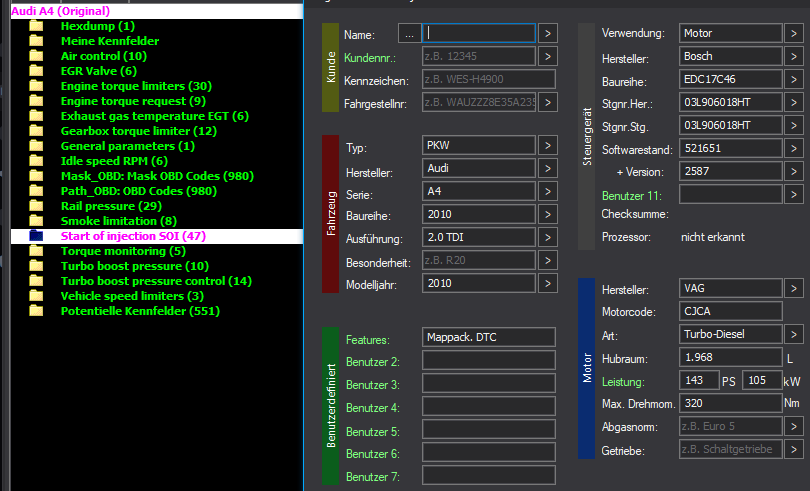This screenshot has width=810, height=491.
Task: Click the folder icon beside Smoke limitation
Action: pyautogui.click(x=37, y=221)
